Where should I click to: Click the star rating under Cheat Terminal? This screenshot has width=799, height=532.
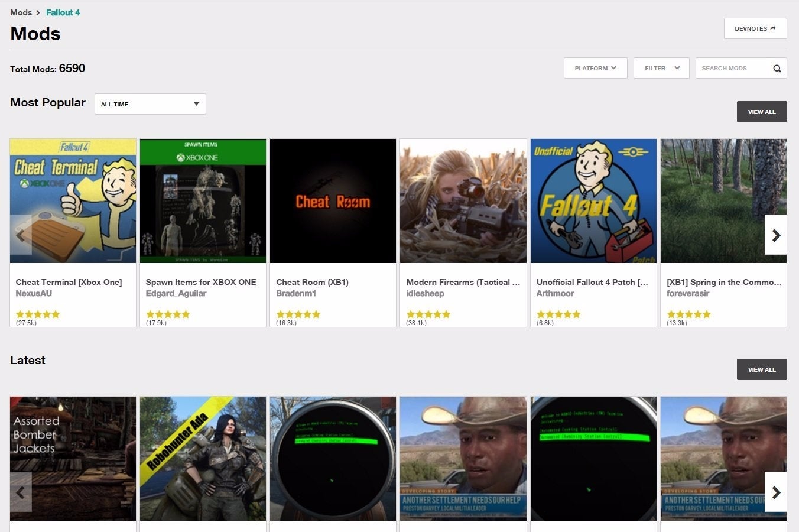[x=38, y=314]
